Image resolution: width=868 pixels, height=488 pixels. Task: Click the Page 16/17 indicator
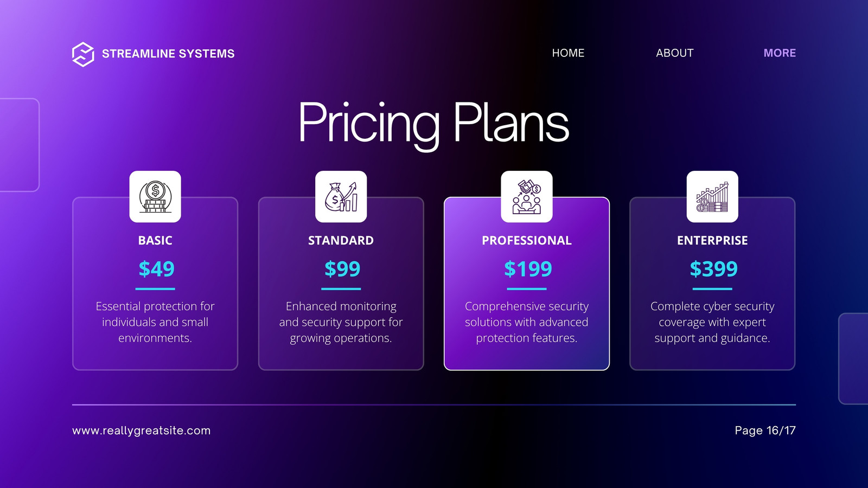point(765,431)
